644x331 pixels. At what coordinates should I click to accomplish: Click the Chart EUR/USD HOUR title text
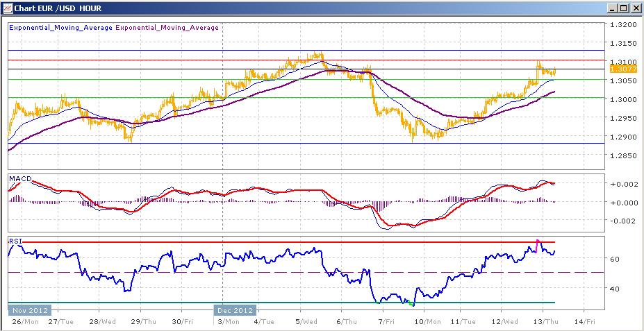click(52, 8)
